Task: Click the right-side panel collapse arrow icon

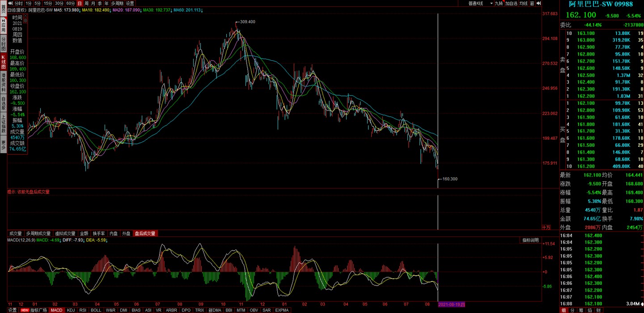Action: [x=538, y=3]
